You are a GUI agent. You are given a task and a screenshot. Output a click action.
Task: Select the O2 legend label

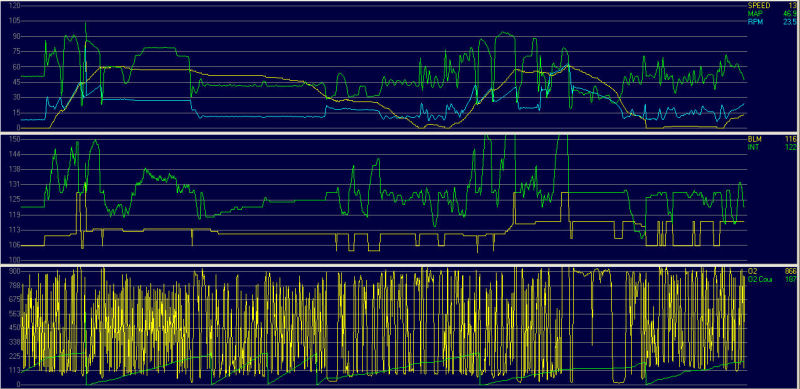(752, 271)
